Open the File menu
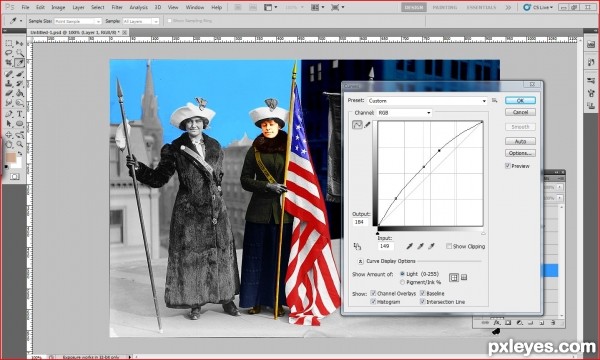Image resolution: width=600 pixels, height=360 pixels. coord(25,7)
